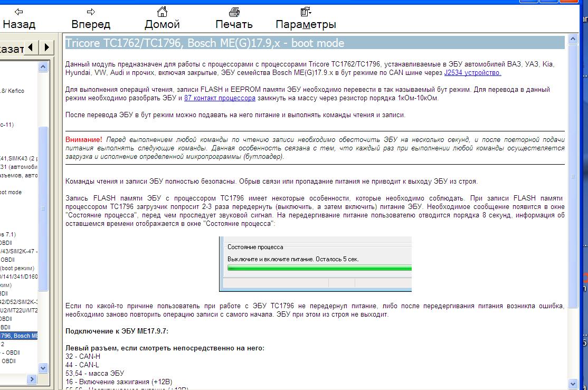The image size is (588, 390).
Task: Print the topic using Печать
Action: pos(234,19)
